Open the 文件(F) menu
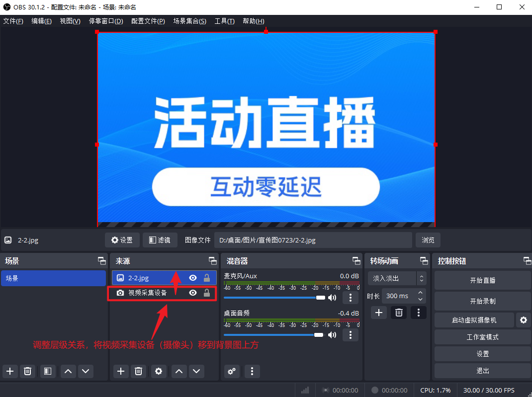 click(13, 21)
